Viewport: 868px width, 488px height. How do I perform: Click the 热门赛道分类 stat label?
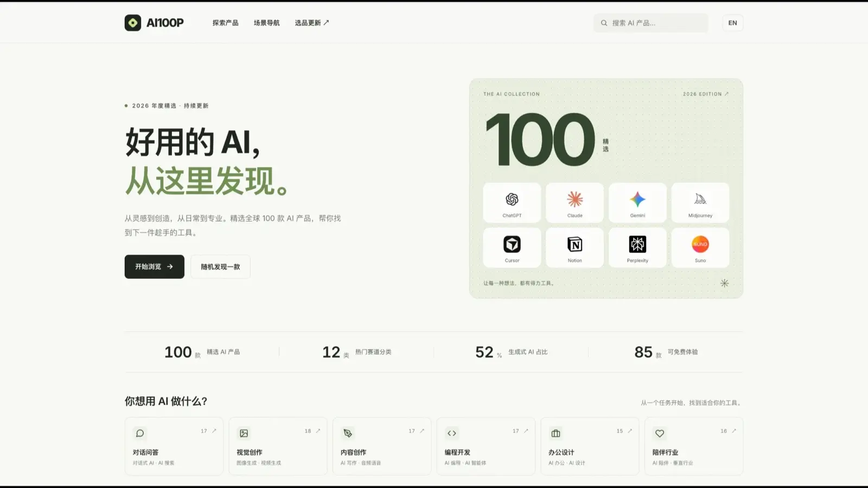point(373,352)
